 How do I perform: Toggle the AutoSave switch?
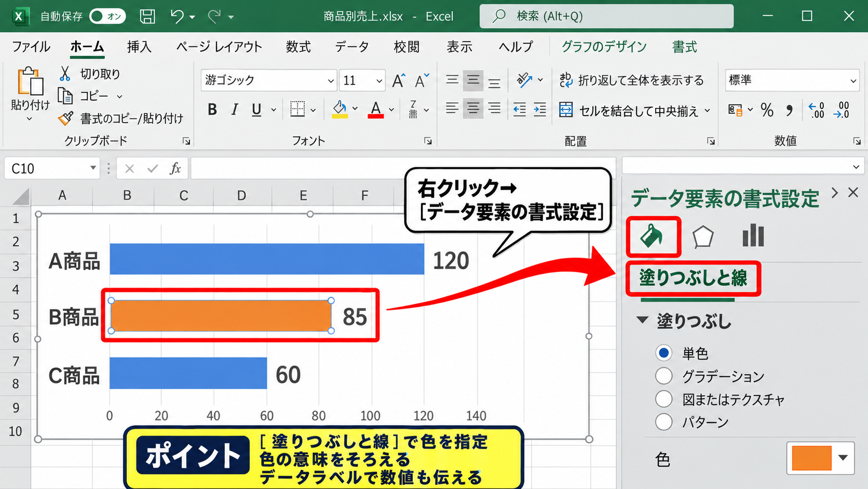(x=107, y=16)
